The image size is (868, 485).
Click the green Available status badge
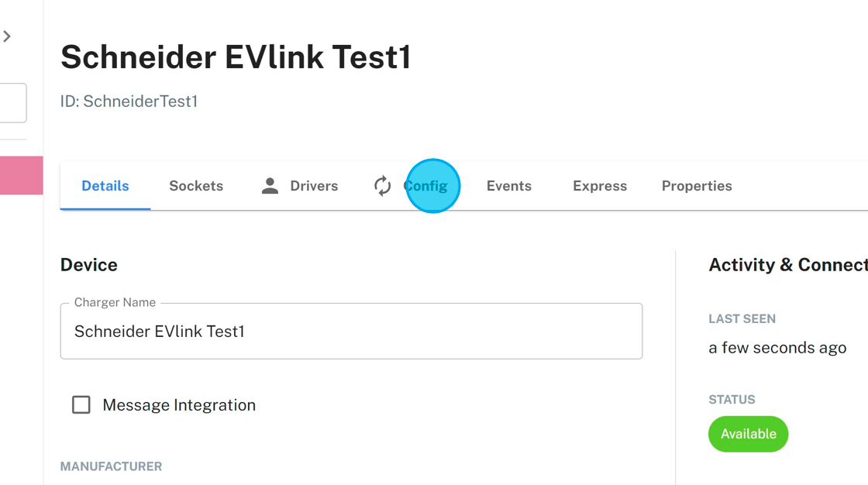(748, 434)
